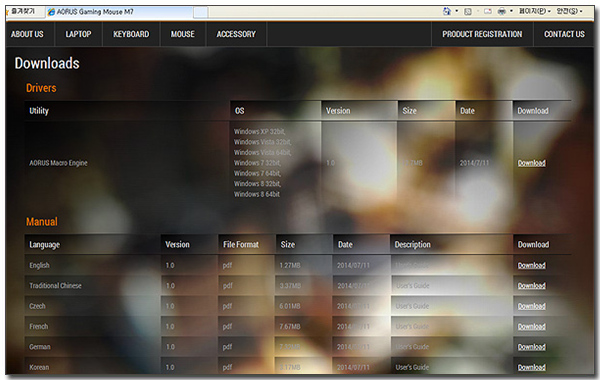Go to the KEYBOARD section
Screen dimensions: 600x380
click(131, 34)
